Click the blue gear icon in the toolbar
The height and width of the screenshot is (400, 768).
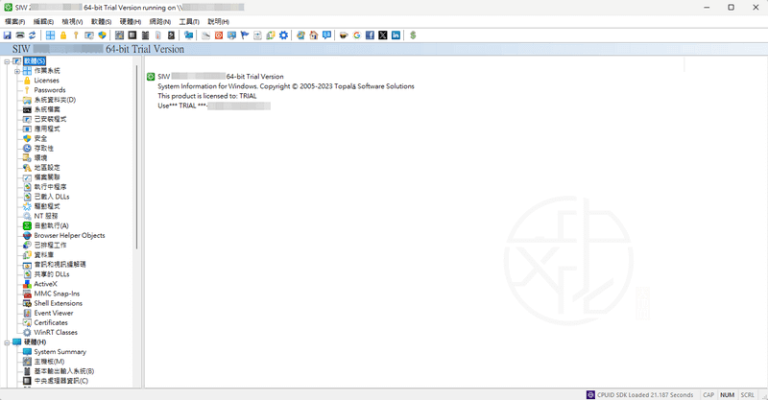pyautogui.click(x=284, y=35)
